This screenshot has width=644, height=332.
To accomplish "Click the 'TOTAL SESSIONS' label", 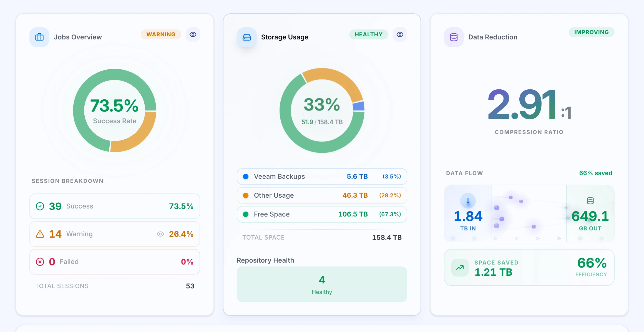I will 62,286.
